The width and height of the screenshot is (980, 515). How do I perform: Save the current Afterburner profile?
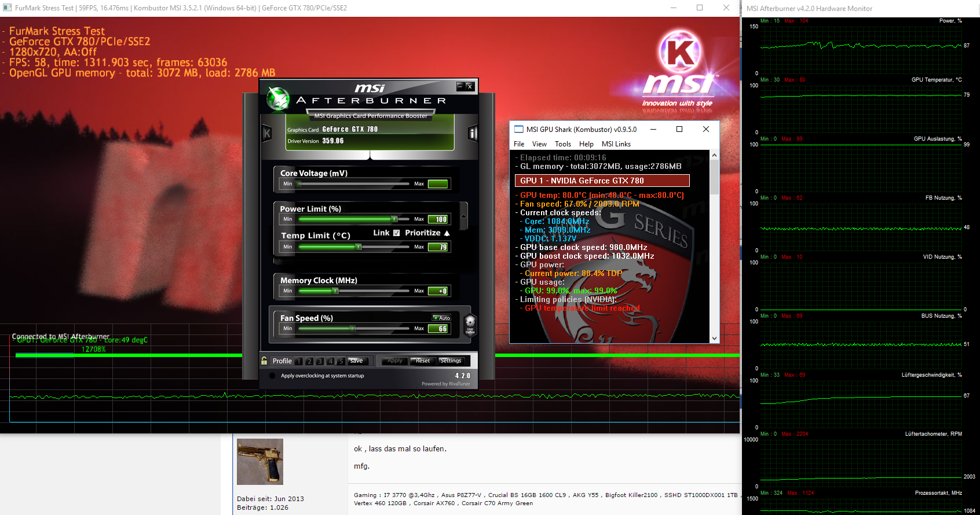click(x=357, y=361)
